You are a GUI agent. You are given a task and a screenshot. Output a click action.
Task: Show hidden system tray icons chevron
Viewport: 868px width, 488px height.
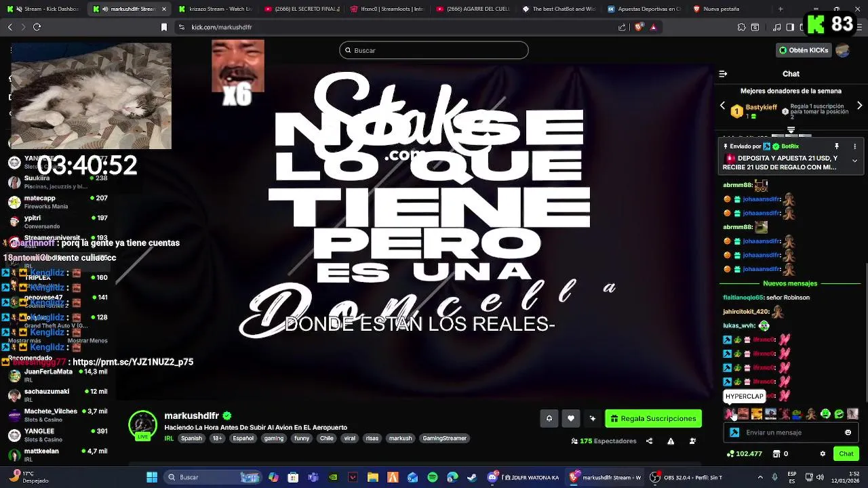point(759,477)
